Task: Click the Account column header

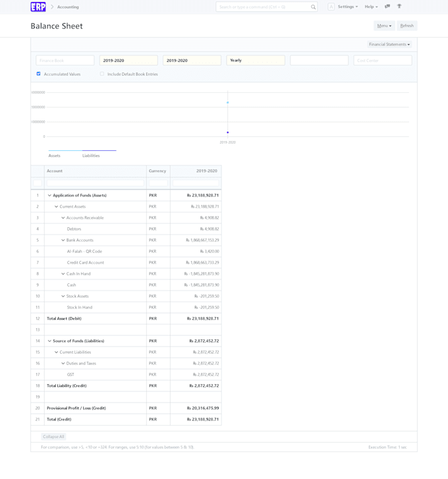Action: (96, 171)
